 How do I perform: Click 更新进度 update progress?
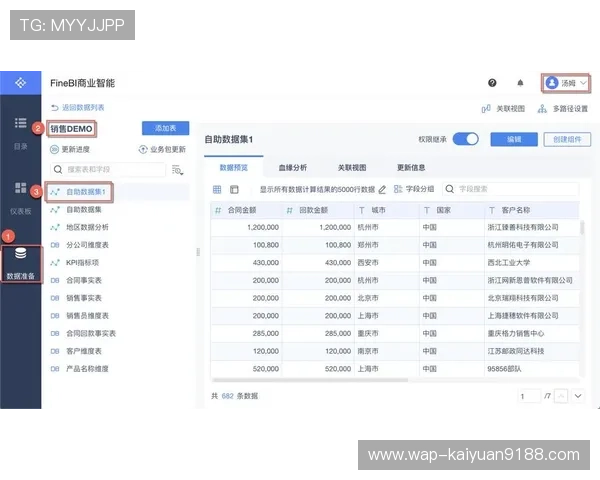(x=70, y=149)
